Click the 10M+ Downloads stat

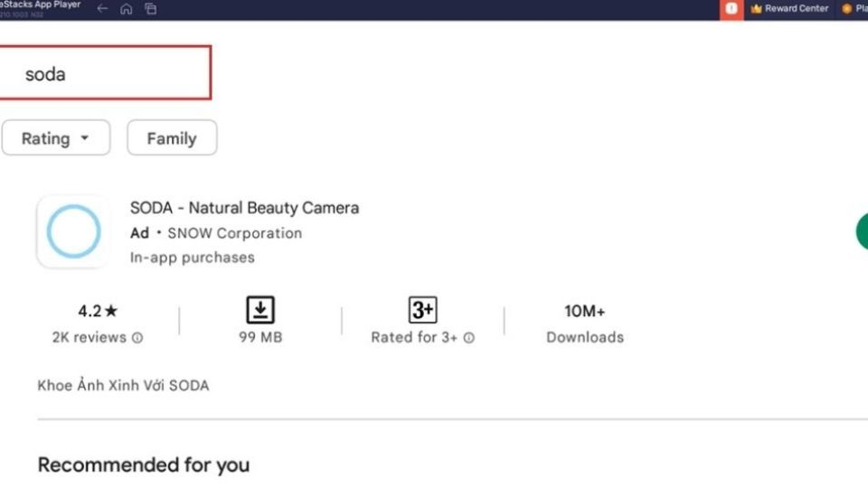(585, 324)
